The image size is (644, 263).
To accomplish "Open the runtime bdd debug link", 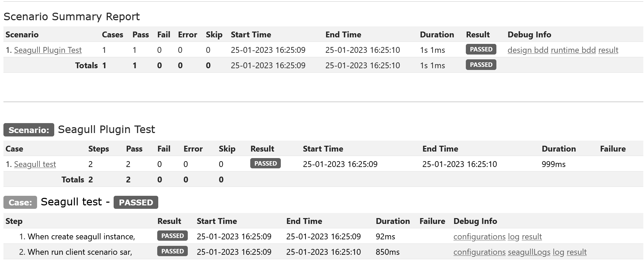I will 573,50.
